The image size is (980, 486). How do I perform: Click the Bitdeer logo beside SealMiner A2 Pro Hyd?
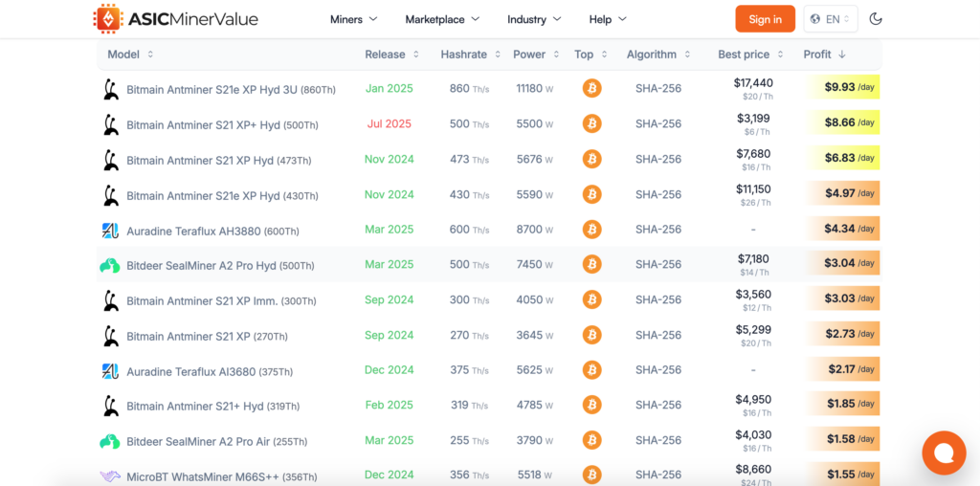(110, 265)
